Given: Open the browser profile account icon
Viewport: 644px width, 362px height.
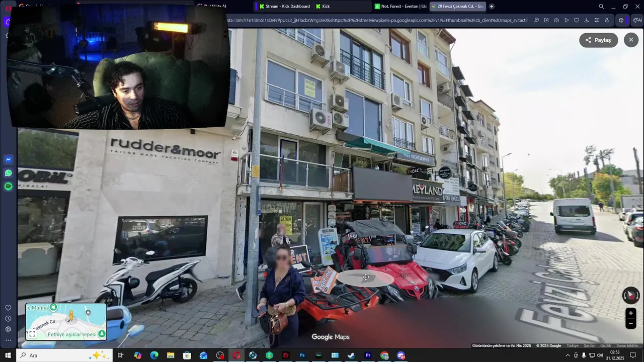Looking at the screenshot, I should point(607,20).
